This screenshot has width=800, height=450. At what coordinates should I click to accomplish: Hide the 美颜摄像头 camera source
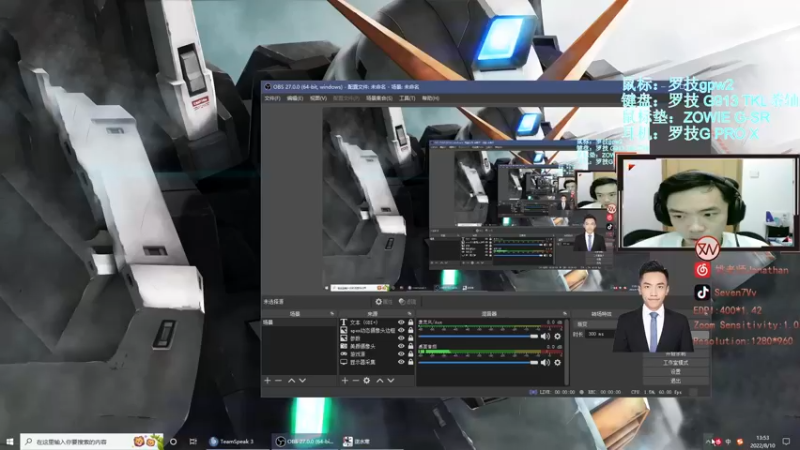pos(401,346)
